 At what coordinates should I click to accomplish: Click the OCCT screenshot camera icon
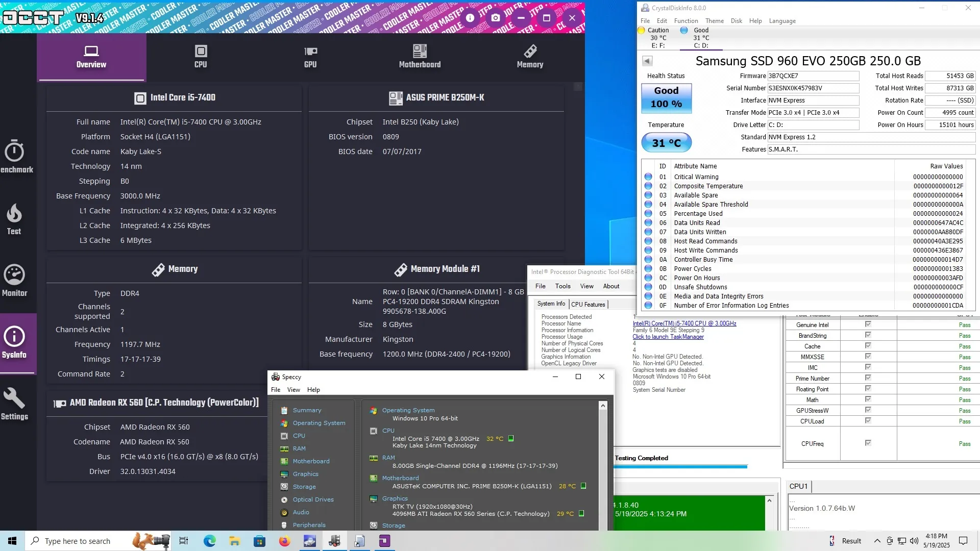coord(496,18)
